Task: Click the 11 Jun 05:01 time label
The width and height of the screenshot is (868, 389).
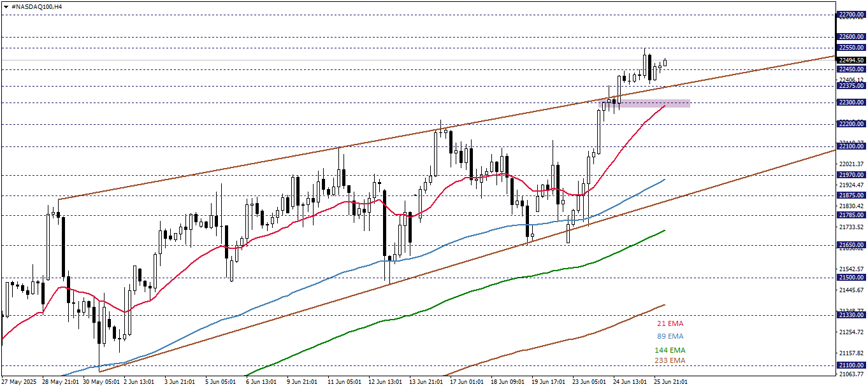Action: (346, 382)
